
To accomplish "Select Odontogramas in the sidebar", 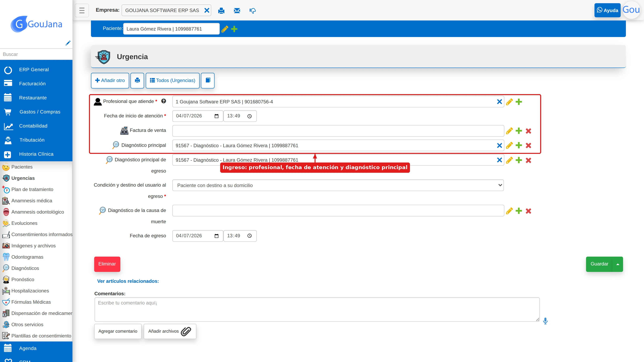I will coord(27,257).
